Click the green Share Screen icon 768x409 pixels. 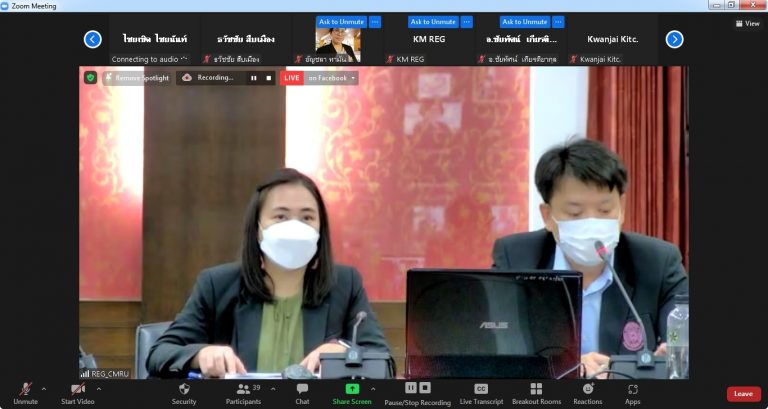point(352,388)
